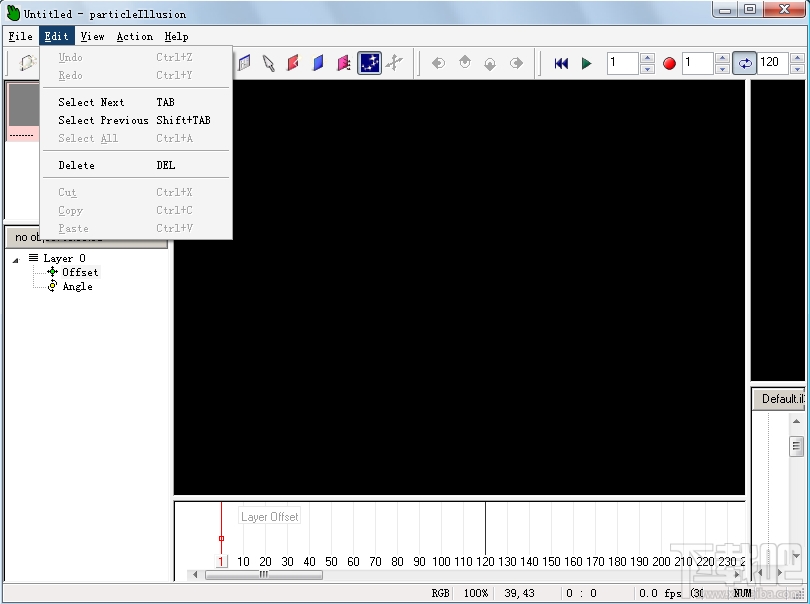Select the Offset property in tree
Viewport: 810px width, 604px height.
click(80, 272)
